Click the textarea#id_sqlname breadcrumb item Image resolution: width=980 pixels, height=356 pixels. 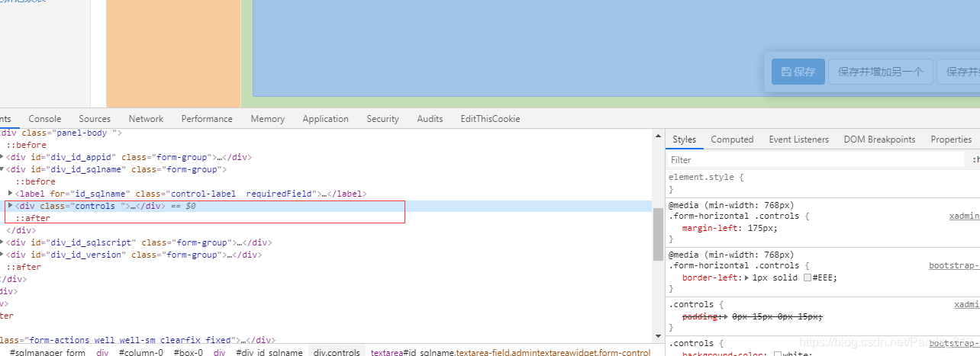point(511,352)
